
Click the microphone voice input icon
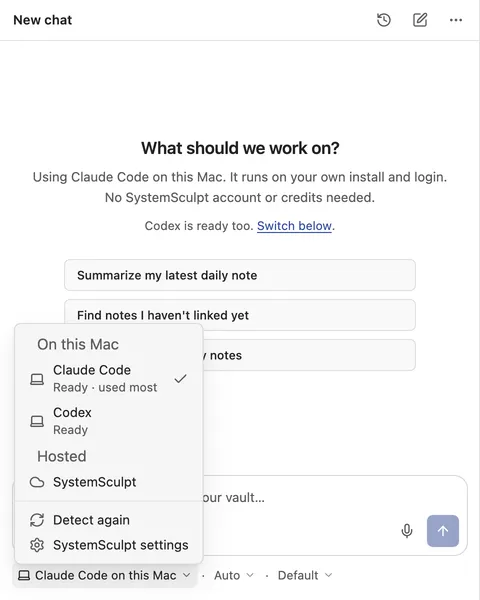coord(407,531)
